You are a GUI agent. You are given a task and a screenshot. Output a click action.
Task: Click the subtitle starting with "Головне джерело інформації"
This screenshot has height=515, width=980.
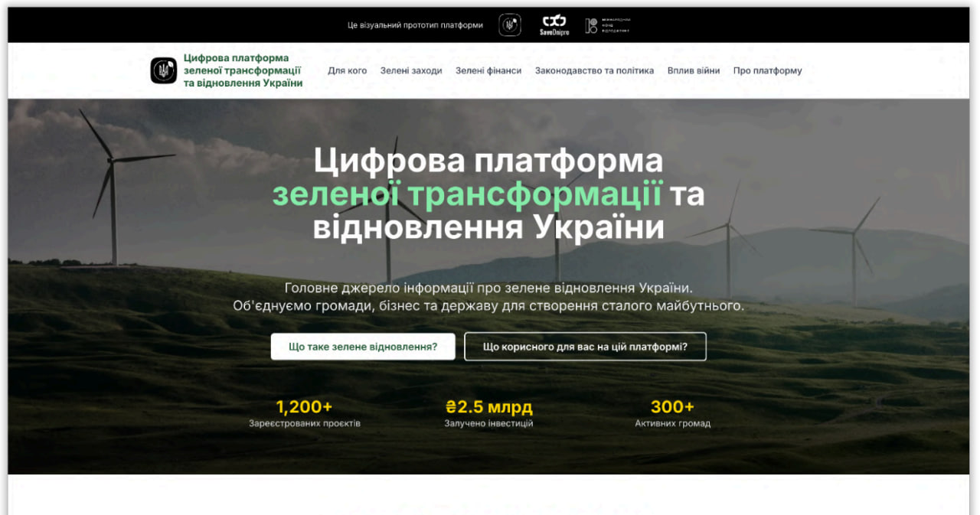pyautogui.click(x=488, y=288)
